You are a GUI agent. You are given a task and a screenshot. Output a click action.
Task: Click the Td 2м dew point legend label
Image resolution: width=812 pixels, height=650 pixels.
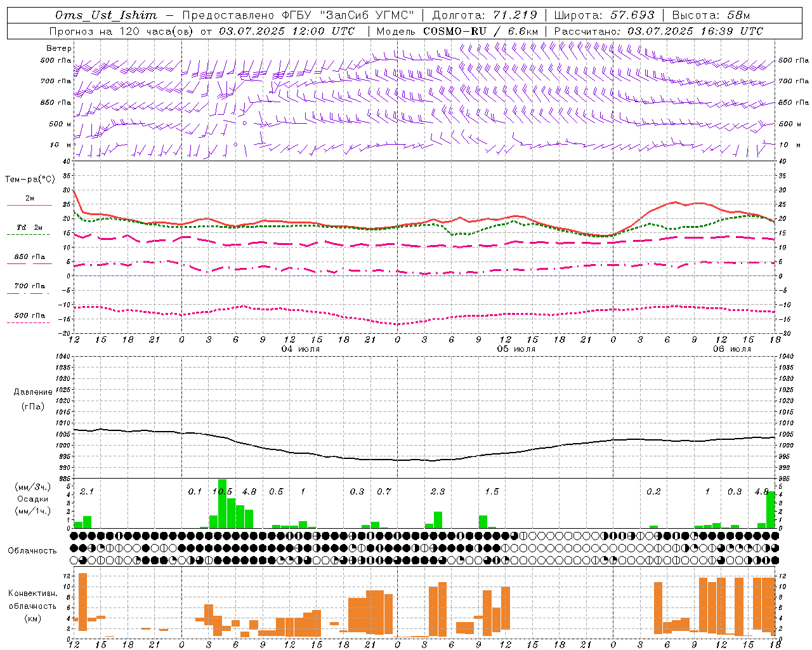(30, 227)
